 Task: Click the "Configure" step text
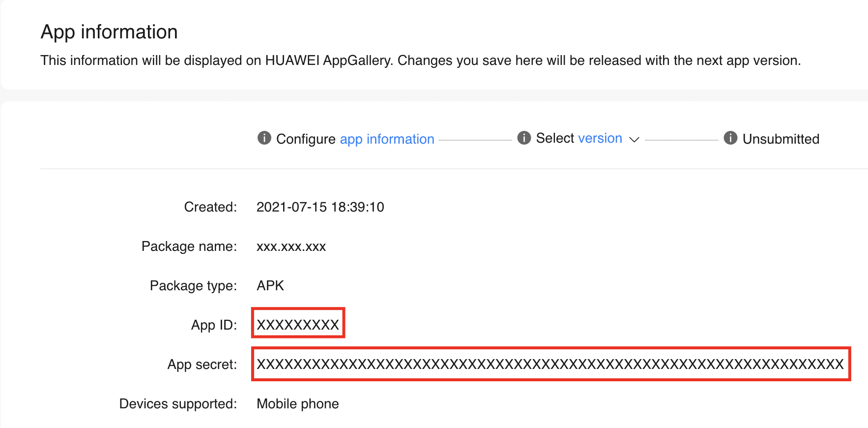305,139
